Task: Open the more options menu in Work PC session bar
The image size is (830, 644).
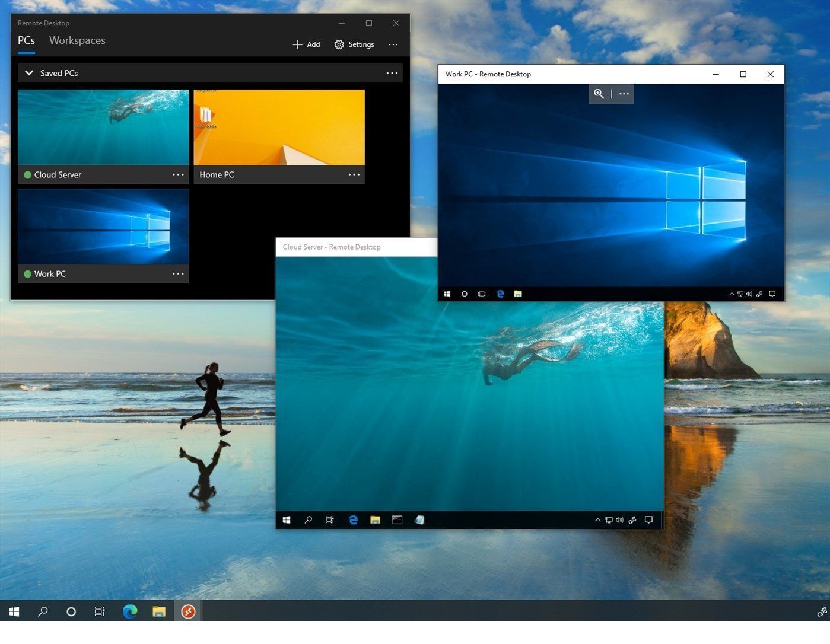Action: pos(624,94)
